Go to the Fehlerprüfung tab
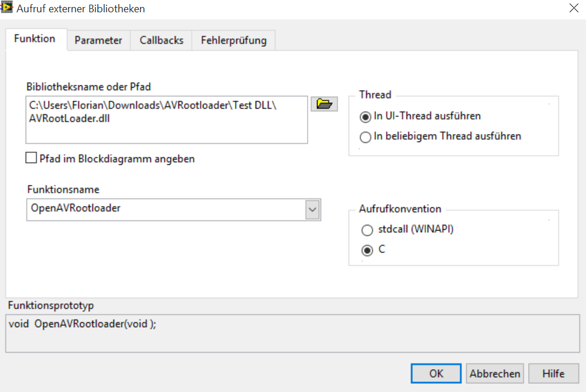The height and width of the screenshot is (392, 586). coord(233,40)
